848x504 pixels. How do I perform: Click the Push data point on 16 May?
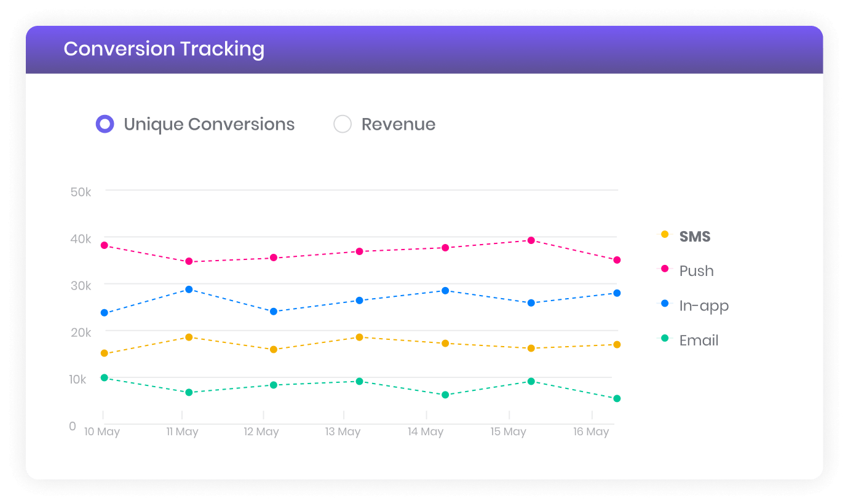pyautogui.click(x=617, y=260)
